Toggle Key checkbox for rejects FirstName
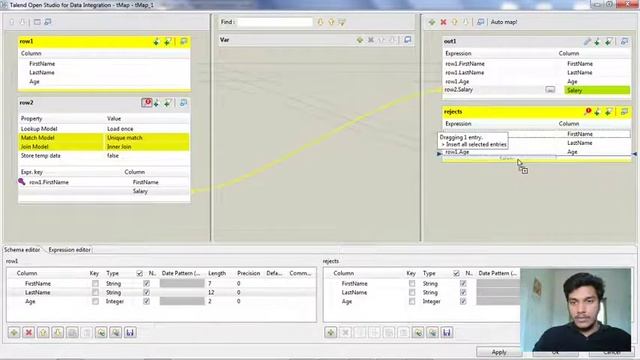The image size is (640, 360). (x=412, y=283)
